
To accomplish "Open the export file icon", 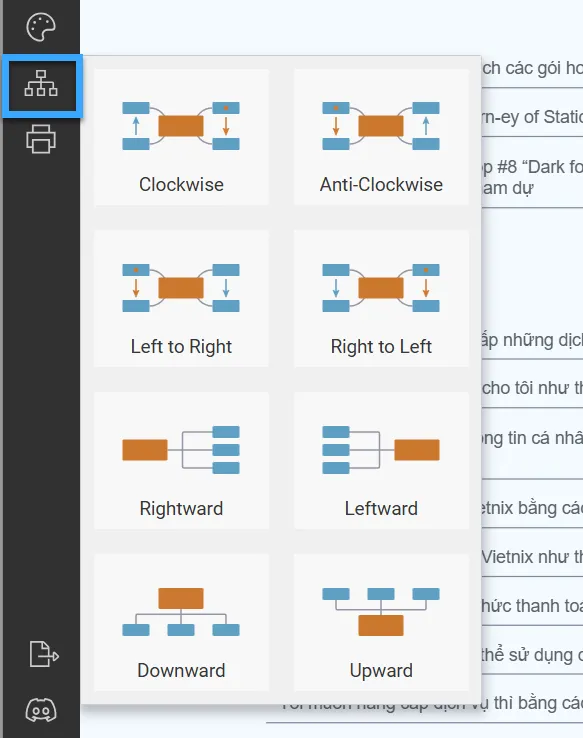I will pyautogui.click(x=44, y=654).
